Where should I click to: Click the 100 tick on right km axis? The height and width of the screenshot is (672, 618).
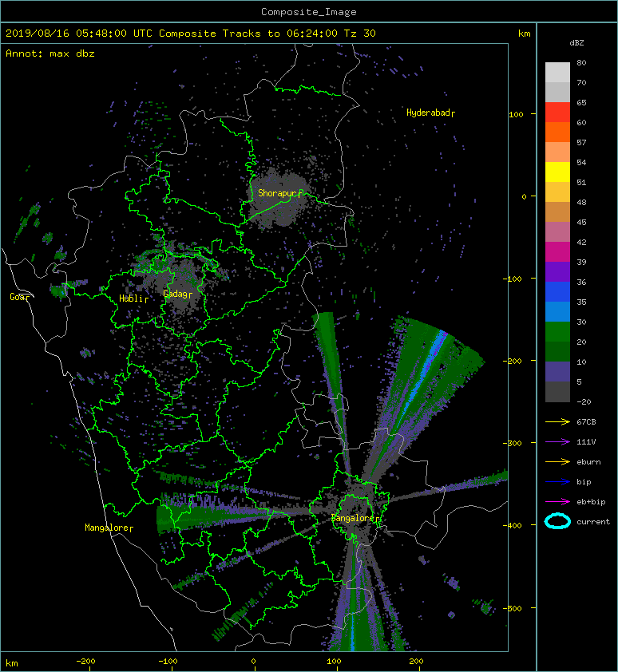point(517,114)
